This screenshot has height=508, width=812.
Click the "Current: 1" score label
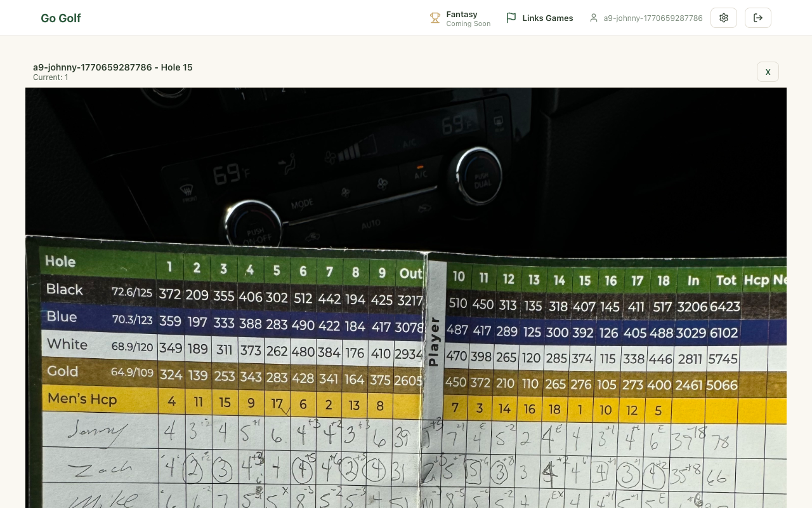pos(51,77)
